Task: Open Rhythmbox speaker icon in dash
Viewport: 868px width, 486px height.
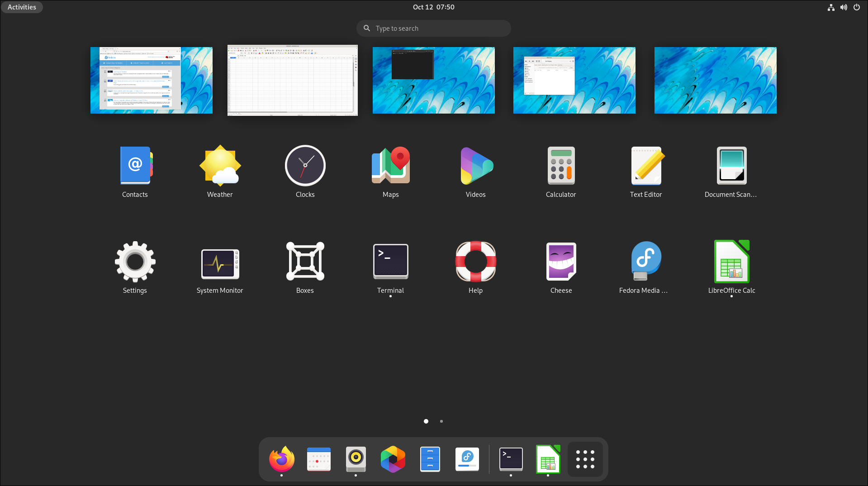Action: (x=356, y=459)
